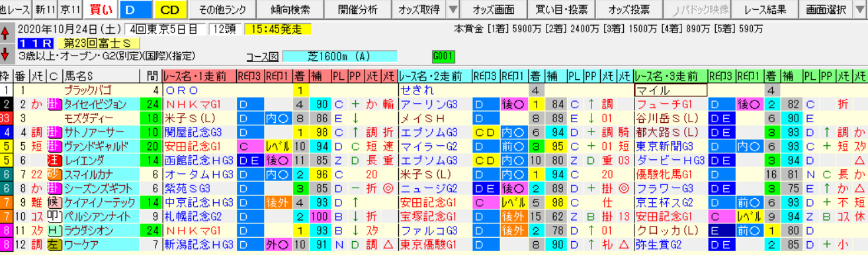Click the マイル input field
This screenshot has width=868, height=255.
670,90
